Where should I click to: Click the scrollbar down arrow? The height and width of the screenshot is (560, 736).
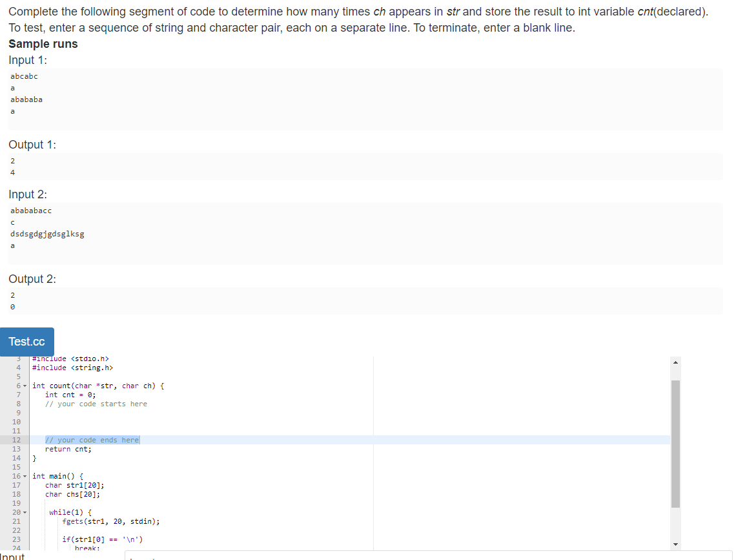coord(676,544)
